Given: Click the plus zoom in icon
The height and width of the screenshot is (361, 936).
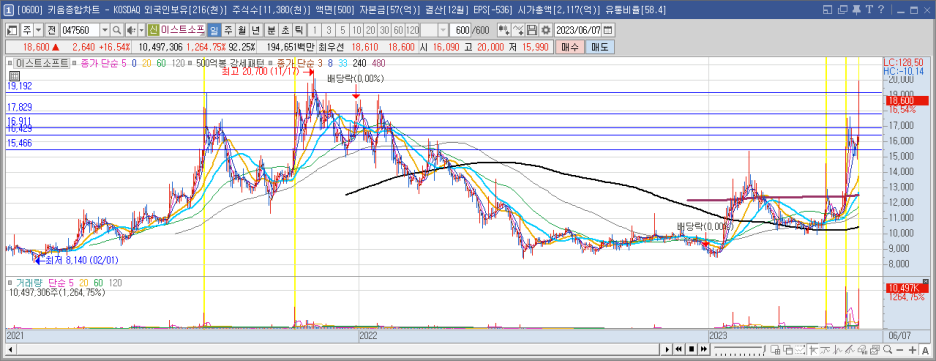Looking at the screenshot, I should [x=913, y=349].
